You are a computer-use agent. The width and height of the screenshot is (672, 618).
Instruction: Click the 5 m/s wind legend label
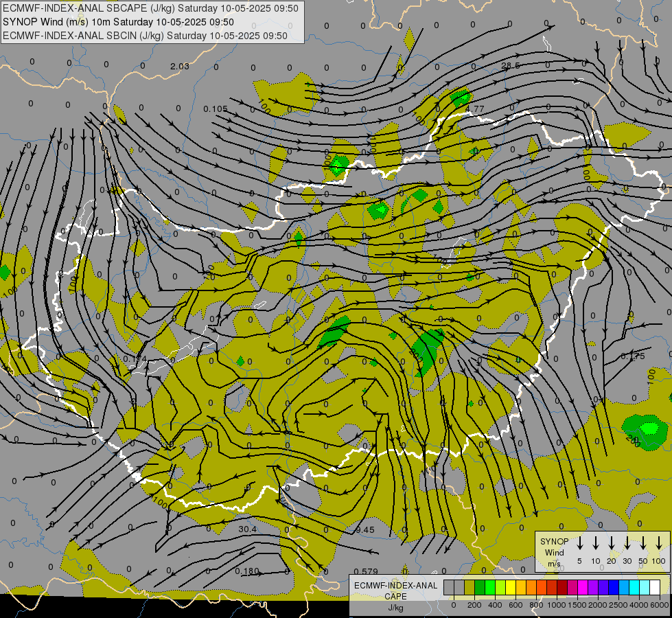click(579, 561)
